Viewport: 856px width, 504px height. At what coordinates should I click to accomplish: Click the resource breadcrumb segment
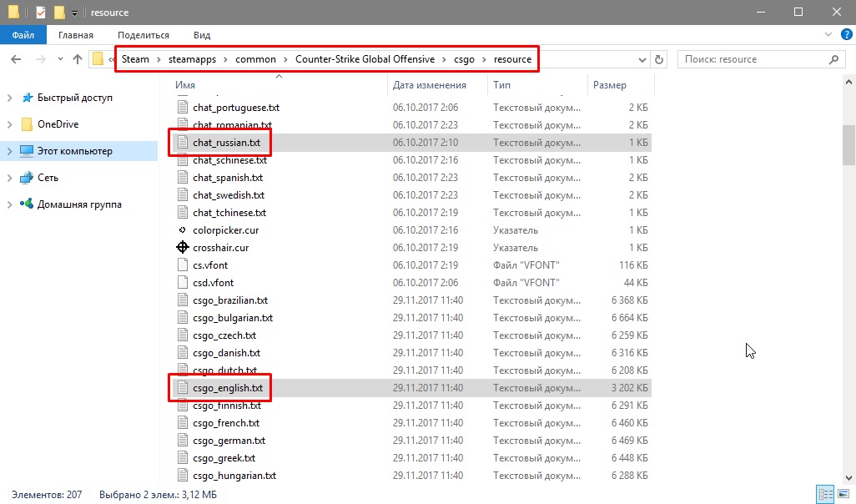click(x=512, y=59)
